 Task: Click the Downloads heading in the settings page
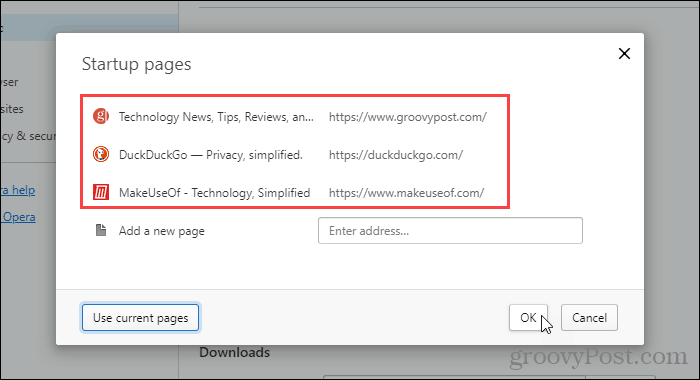(234, 352)
